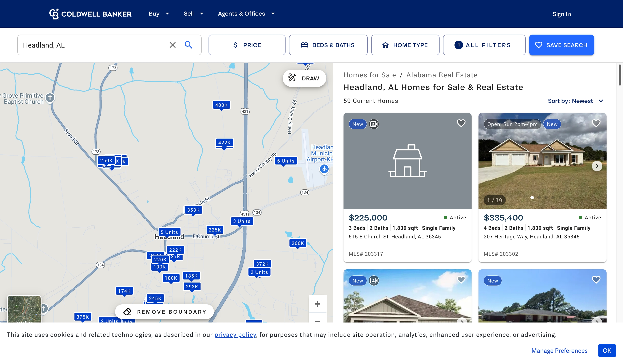Select the 222K map price marker
This screenshot has height=364, width=623.
[175, 250]
